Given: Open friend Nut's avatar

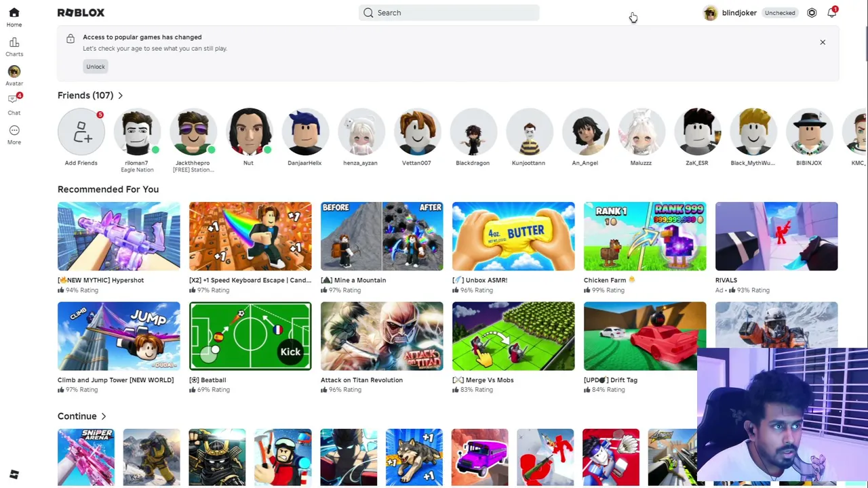Looking at the screenshot, I should [249, 131].
